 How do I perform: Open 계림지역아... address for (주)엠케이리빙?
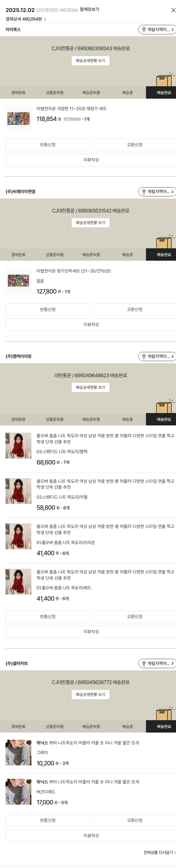click(157, 357)
